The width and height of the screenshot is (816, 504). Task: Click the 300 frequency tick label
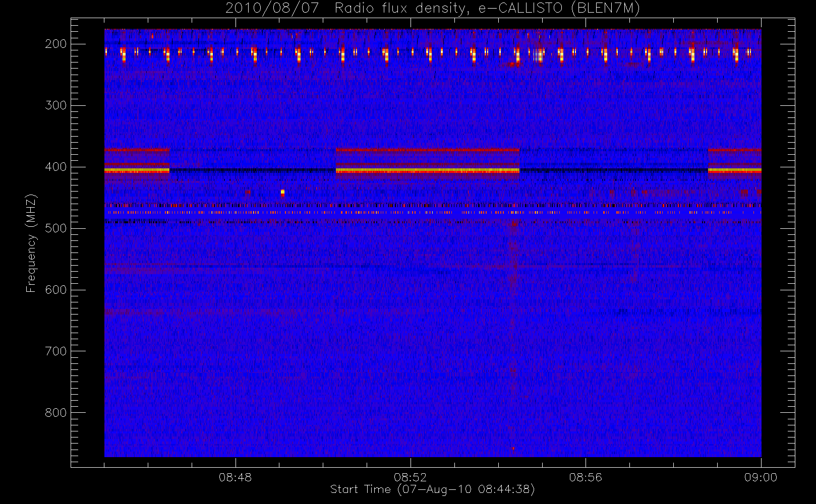pos(55,105)
